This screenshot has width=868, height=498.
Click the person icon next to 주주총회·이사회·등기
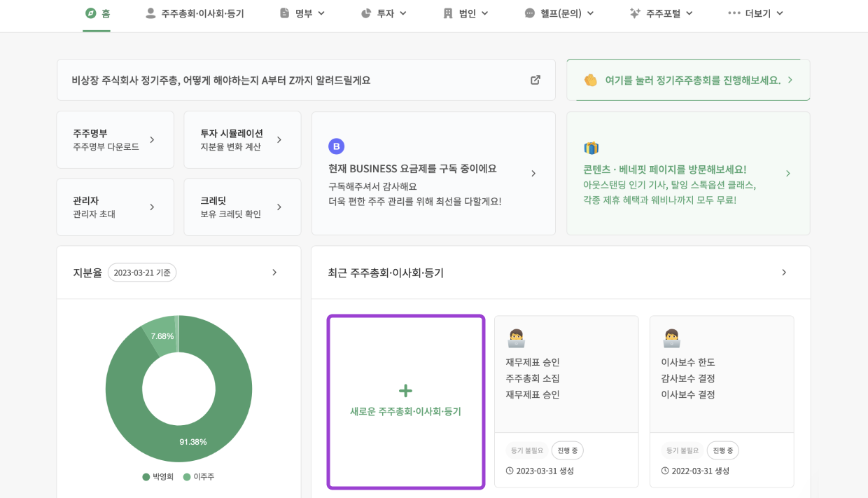(x=151, y=12)
